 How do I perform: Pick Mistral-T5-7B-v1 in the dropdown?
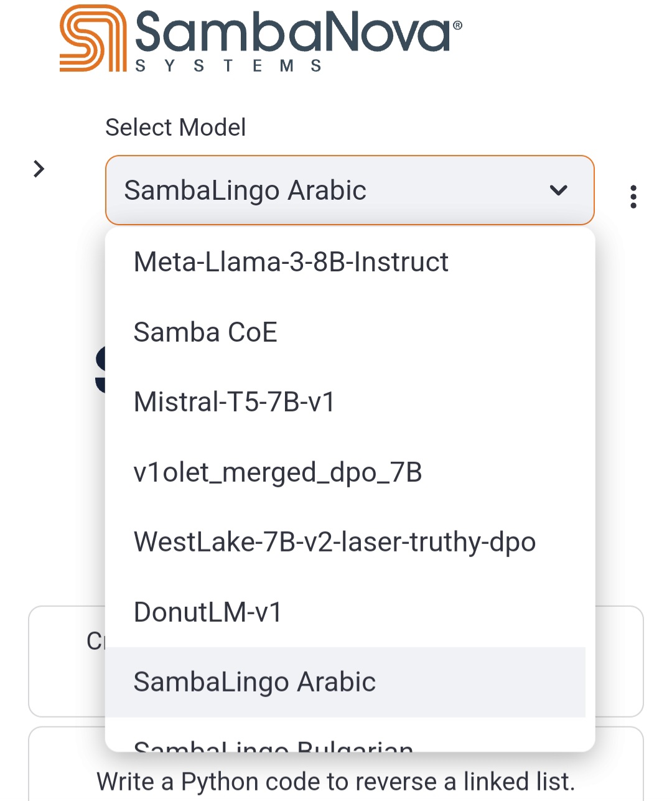point(345,402)
